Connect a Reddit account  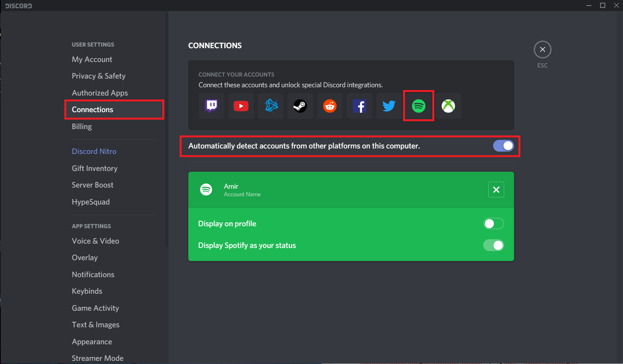pyautogui.click(x=330, y=106)
